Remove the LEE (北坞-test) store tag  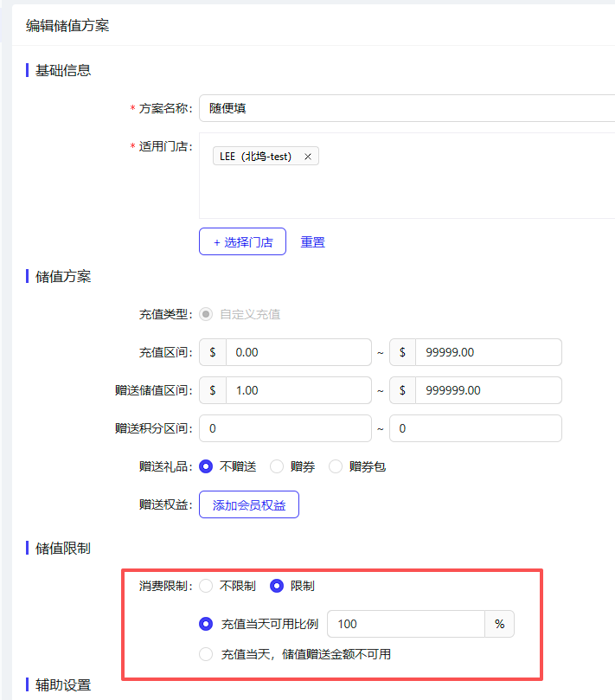(x=308, y=157)
